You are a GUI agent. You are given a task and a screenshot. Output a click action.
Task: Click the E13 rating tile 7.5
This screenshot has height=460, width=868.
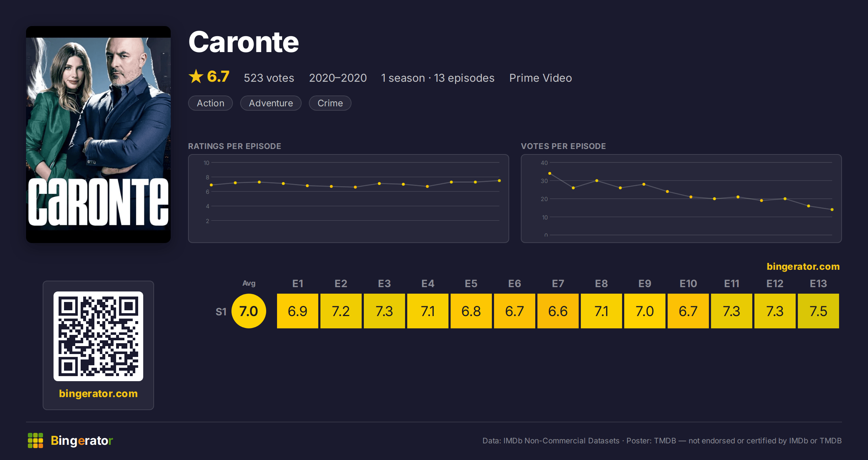pyautogui.click(x=818, y=311)
